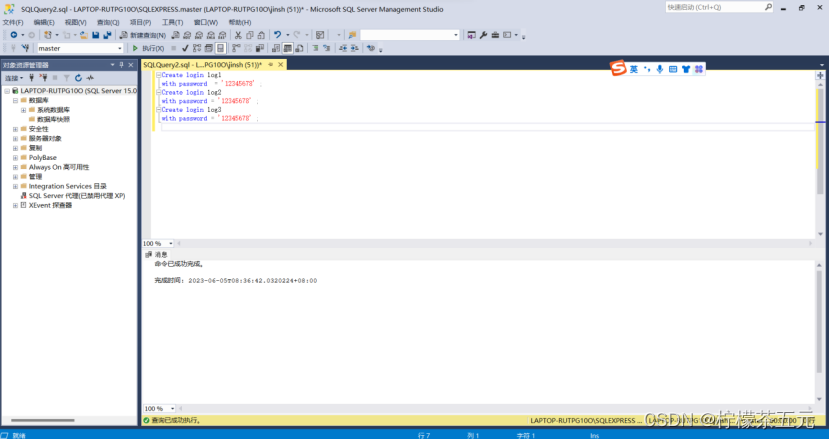Click the Save file disk icon
The height and width of the screenshot is (439, 830).
(x=96, y=35)
